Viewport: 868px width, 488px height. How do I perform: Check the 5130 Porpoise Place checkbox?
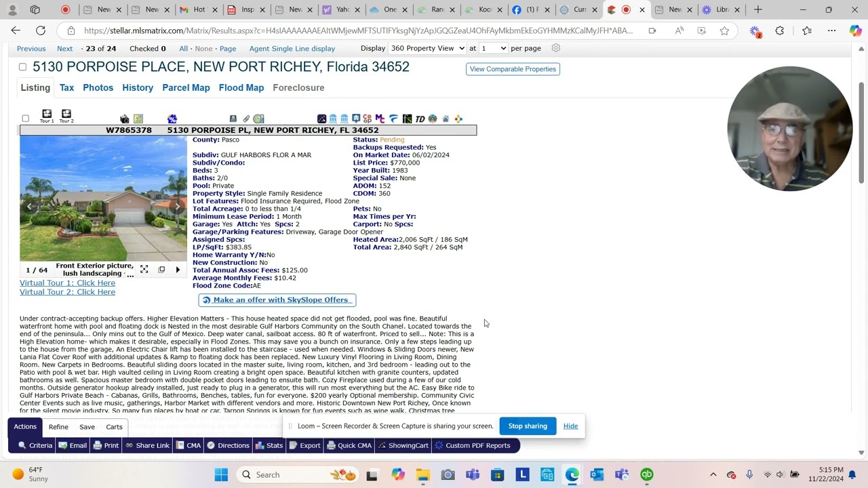[x=22, y=67]
